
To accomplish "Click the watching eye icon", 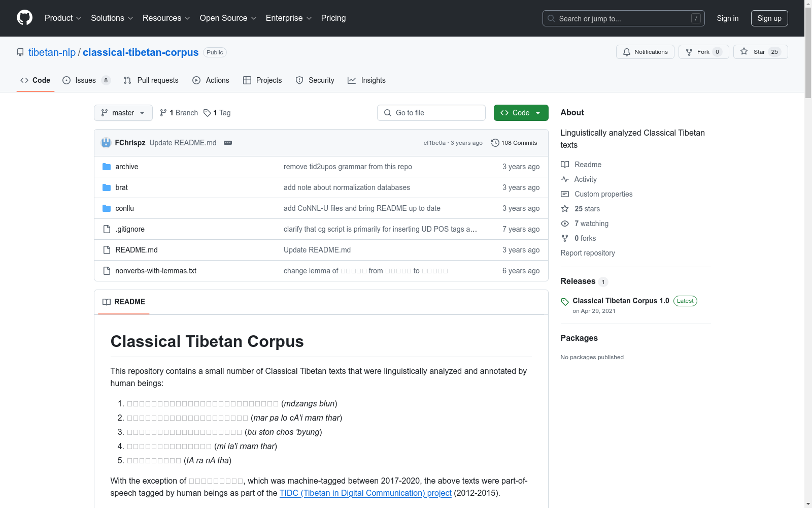I will [565, 224].
